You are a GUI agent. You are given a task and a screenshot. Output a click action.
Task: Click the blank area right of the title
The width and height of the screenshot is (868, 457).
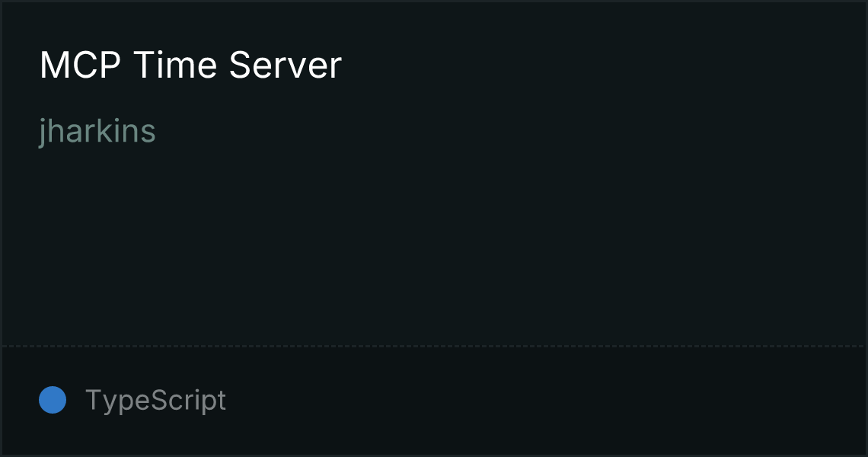click(x=603, y=66)
